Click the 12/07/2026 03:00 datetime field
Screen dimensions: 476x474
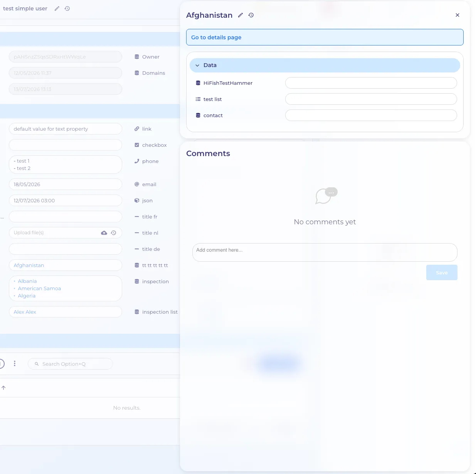pyautogui.click(x=66, y=200)
